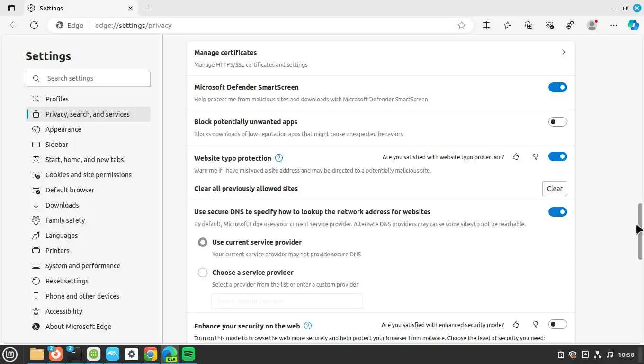Turn off the Use secure DNS toggle
Viewport: 644px width, 364px height.
(558, 212)
